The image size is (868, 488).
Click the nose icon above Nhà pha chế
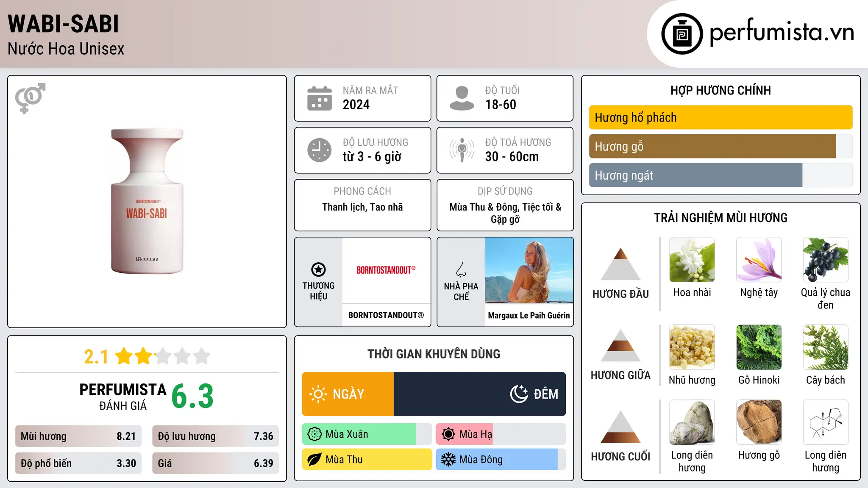point(461,269)
